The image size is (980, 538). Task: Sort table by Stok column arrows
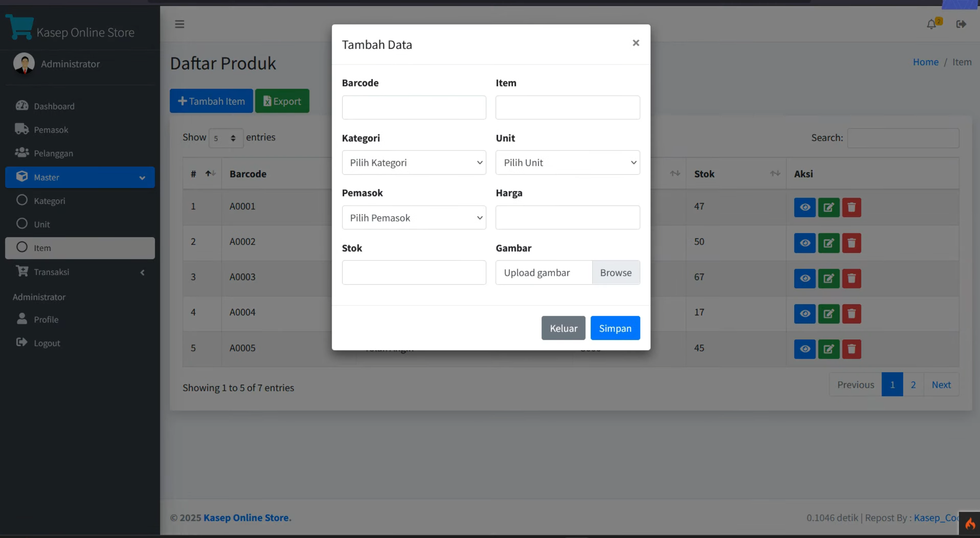tap(775, 174)
